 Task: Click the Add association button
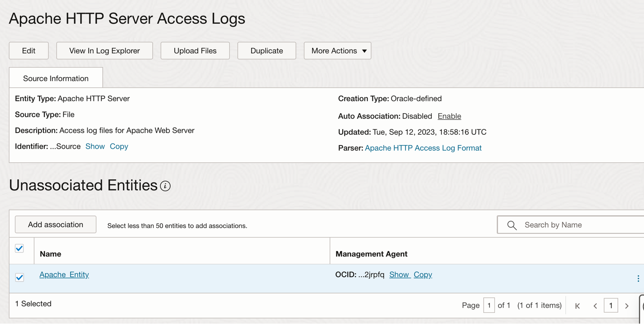55,224
